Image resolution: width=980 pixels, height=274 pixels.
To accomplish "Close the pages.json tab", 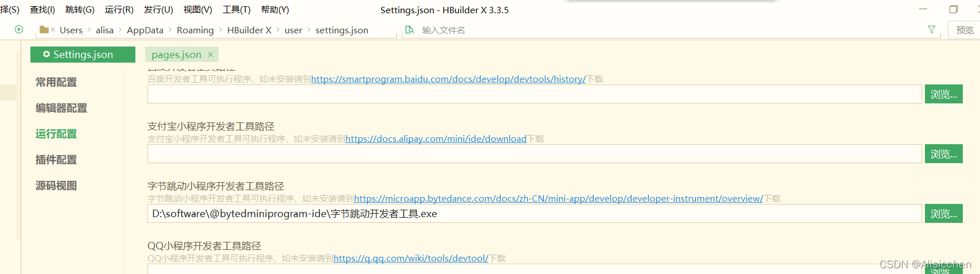I will [x=211, y=55].
